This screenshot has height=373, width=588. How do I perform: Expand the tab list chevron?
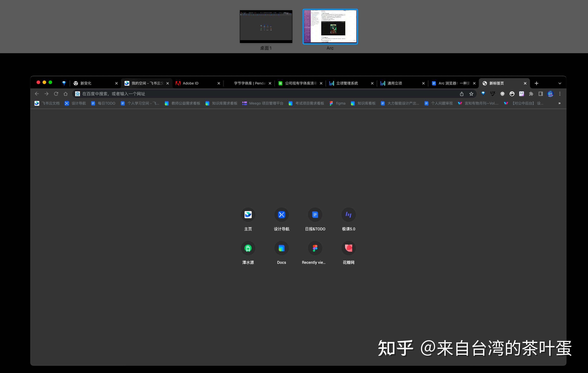pos(560,83)
